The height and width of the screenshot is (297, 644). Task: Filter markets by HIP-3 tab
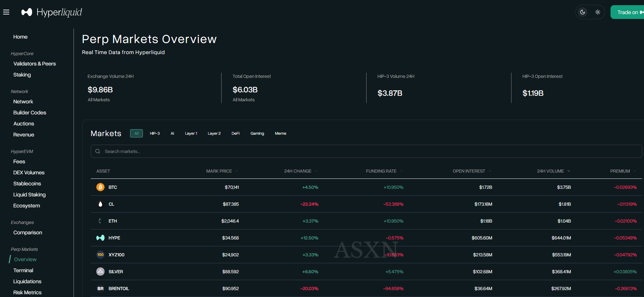click(155, 133)
